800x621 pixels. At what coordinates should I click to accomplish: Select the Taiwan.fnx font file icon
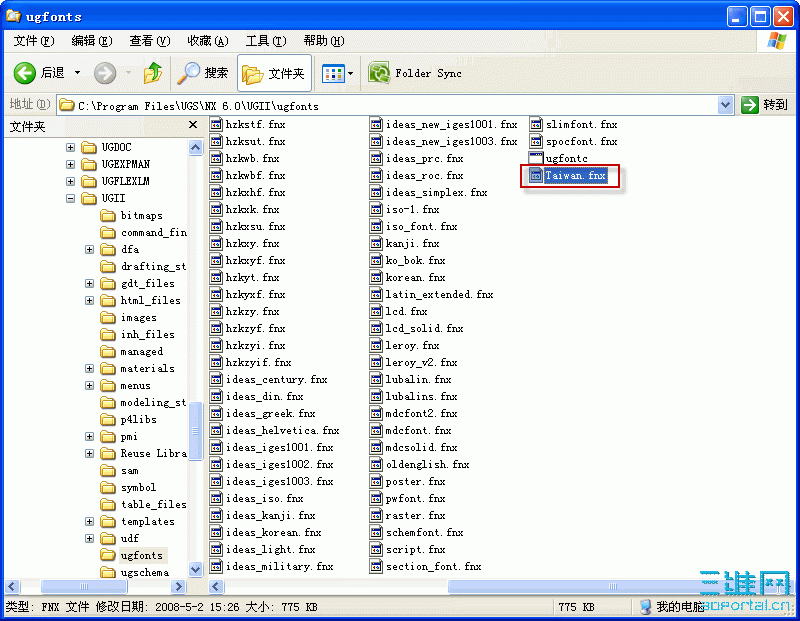click(538, 175)
